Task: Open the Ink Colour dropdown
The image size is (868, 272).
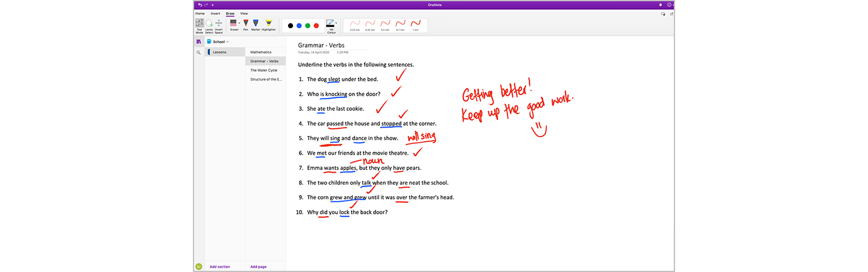Action: click(x=336, y=24)
